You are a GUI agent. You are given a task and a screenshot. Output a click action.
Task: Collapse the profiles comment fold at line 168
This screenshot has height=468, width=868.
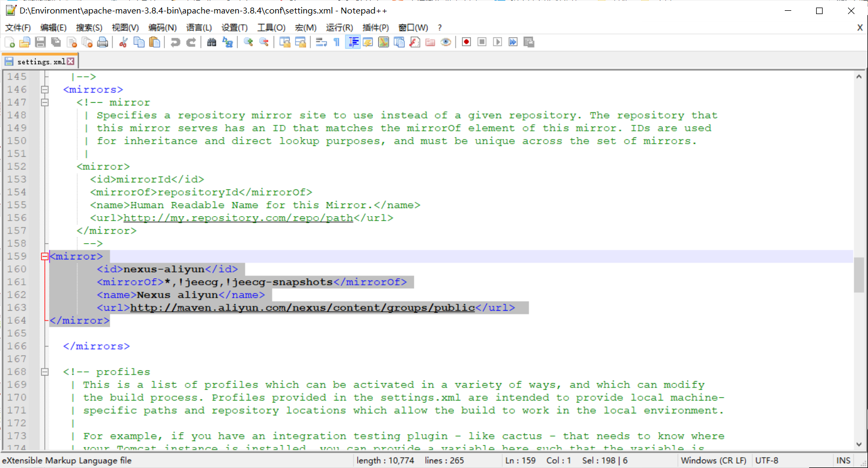[45, 372]
